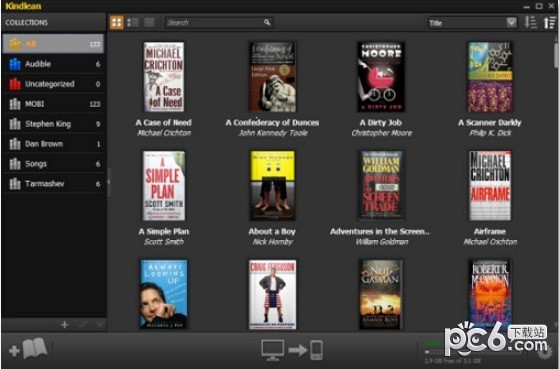Click the computer monitor icon
This screenshot has width=559, height=369.
pos(273,350)
